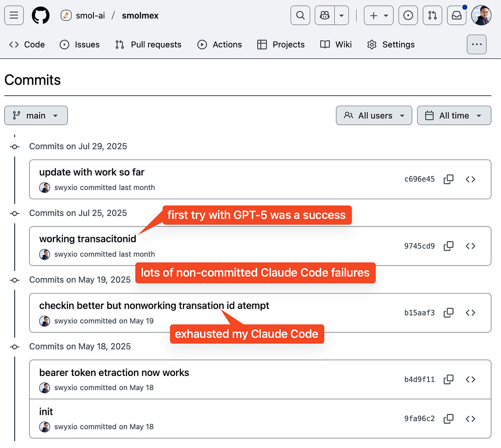Screen dimensions: 501x448
Task: Open the plus create-new menu
Action: [378, 15]
